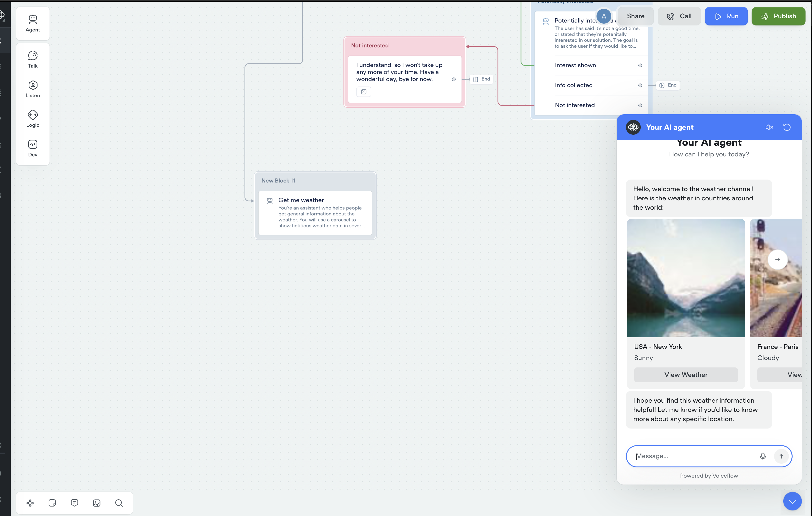Screen dimensions: 812x516
Task: Add a sticky note with note icon
Action: pyautogui.click(x=52, y=503)
